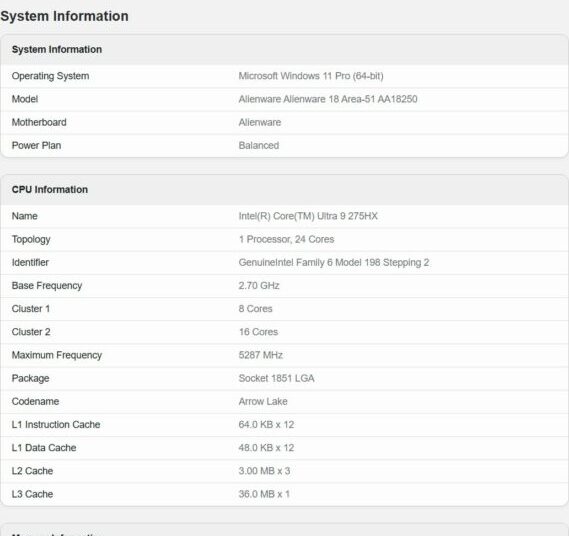569x536 pixels.
Task: Click the 'L1 Data Cache' label
Action: click(44, 448)
